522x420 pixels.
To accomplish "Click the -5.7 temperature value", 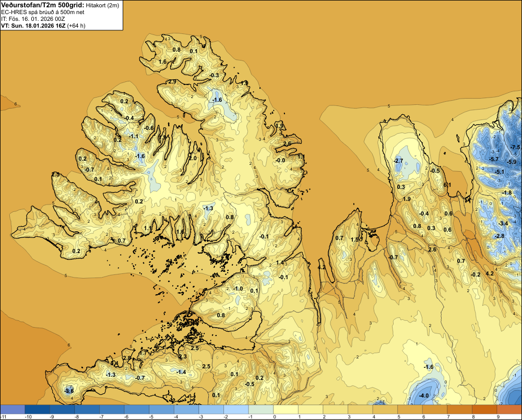I will click(494, 159).
